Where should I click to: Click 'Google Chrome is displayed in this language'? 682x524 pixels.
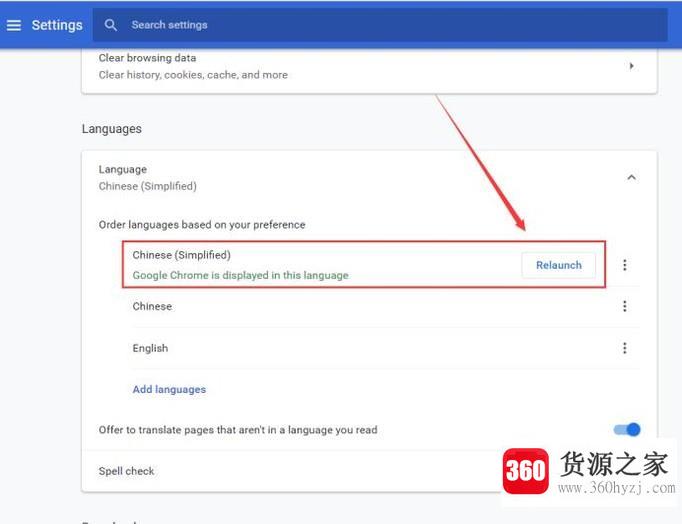coord(241,275)
